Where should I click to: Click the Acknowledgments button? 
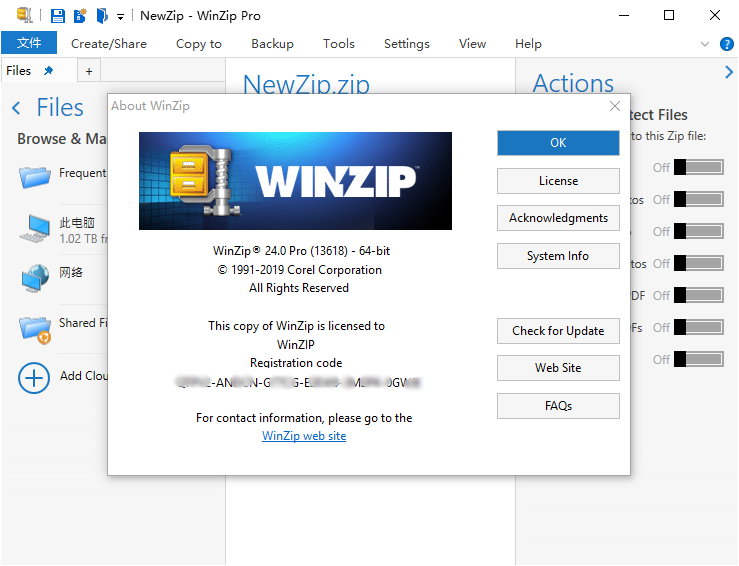point(558,218)
